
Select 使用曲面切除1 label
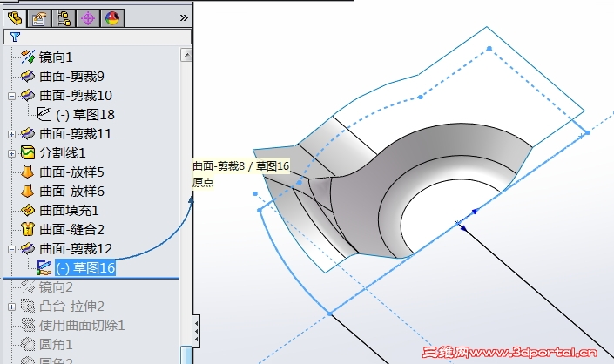tap(82, 326)
